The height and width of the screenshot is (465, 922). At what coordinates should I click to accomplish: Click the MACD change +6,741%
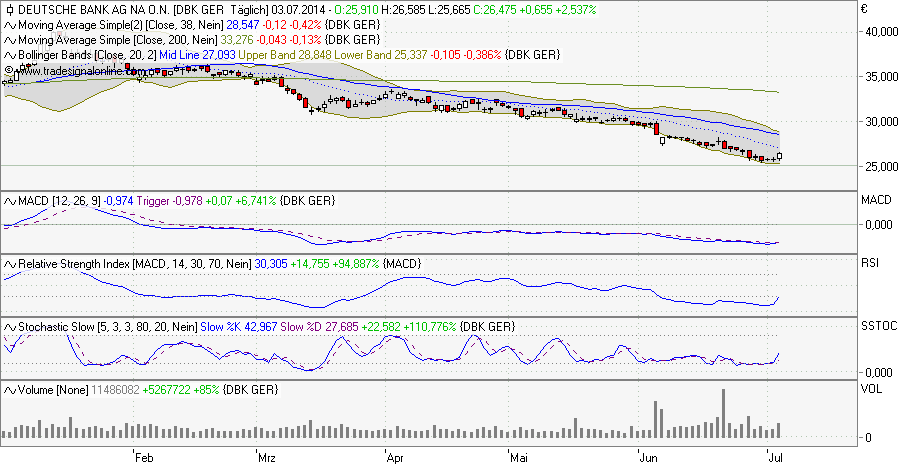click(256, 201)
